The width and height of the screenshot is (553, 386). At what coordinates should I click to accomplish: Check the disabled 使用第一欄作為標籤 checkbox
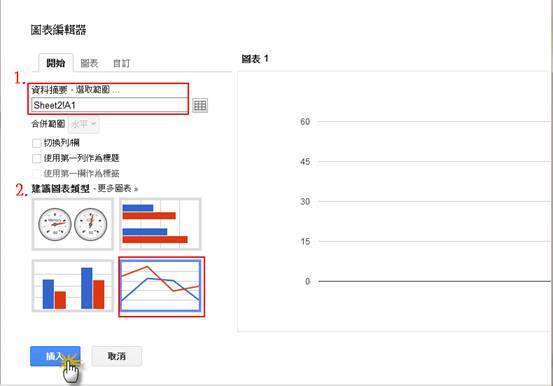[36, 174]
